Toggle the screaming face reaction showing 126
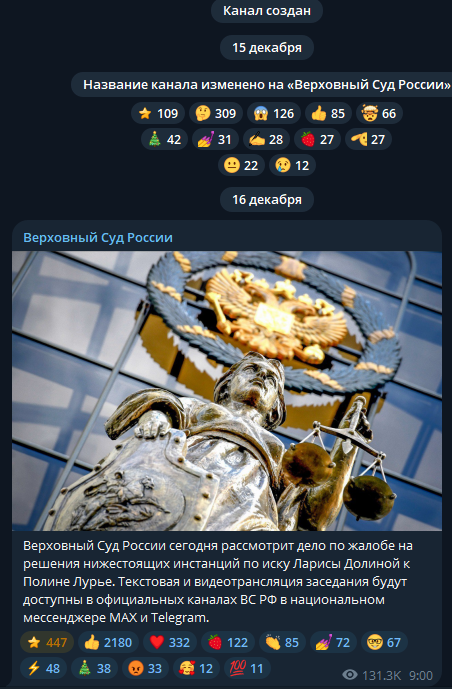 click(x=274, y=113)
